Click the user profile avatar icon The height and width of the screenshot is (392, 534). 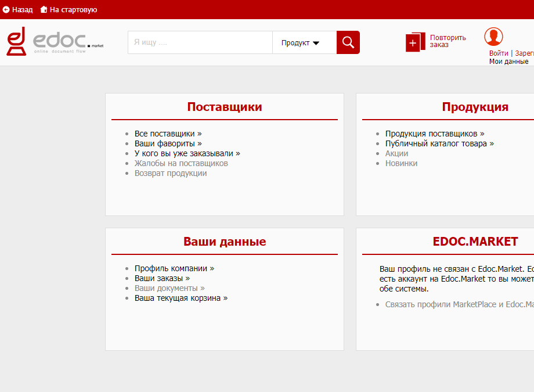[493, 37]
